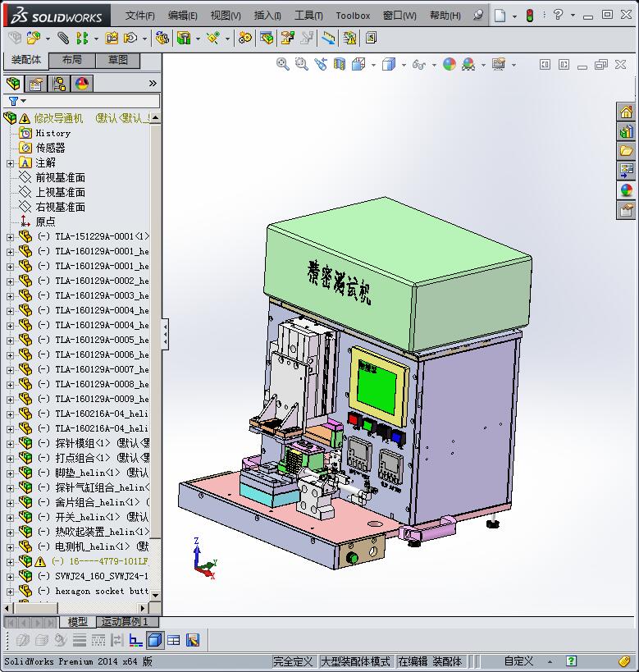Click the Edit Appearance color sphere icon

449,64
